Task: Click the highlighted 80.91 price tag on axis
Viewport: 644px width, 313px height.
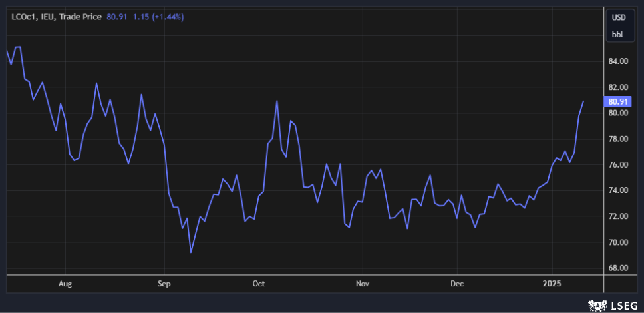Action: [x=618, y=101]
